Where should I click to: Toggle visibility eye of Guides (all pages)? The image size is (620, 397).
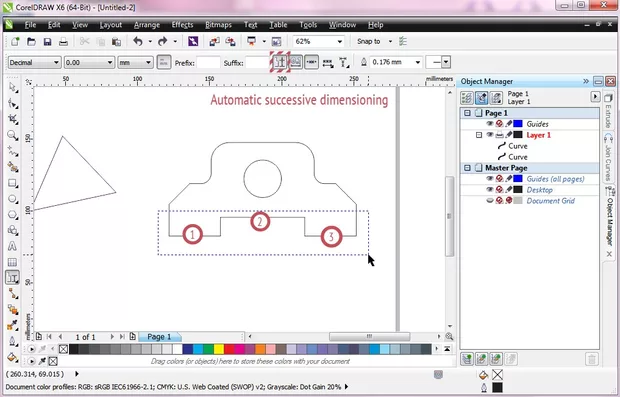pyautogui.click(x=490, y=179)
